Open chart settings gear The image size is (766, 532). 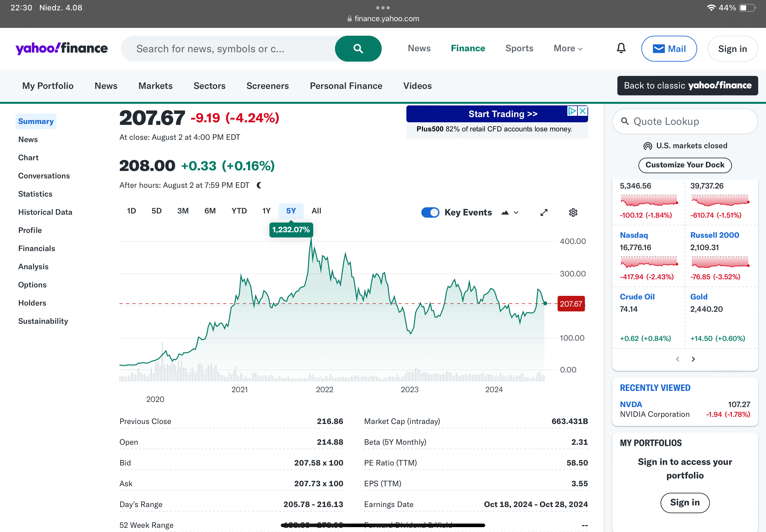pyautogui.click(x=573, y=212)
